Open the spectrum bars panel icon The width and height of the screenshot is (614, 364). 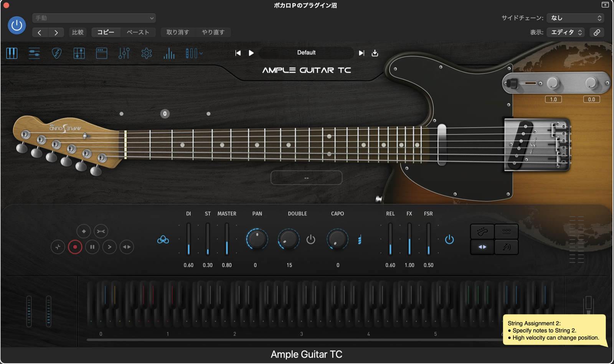tap(169, 53)
